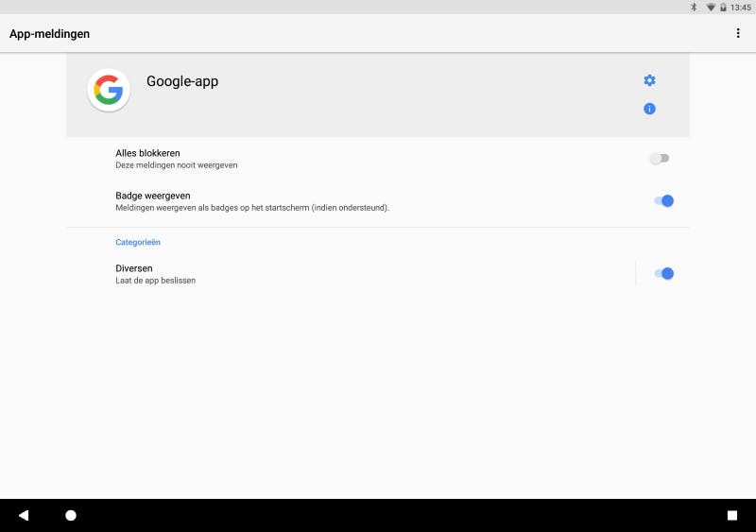Open Google-app settings via gear icon
756x532 pixels.
649,80
